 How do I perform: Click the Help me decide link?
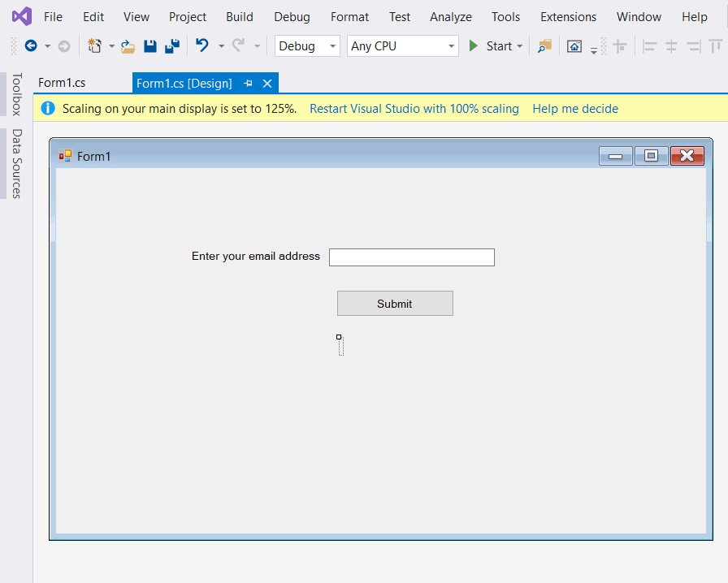575,109
